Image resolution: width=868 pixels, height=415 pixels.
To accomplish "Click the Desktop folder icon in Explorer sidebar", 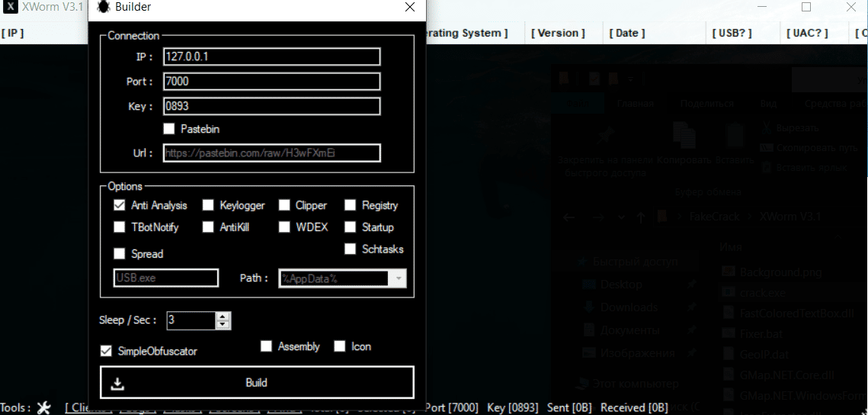I will pos(590,285).
